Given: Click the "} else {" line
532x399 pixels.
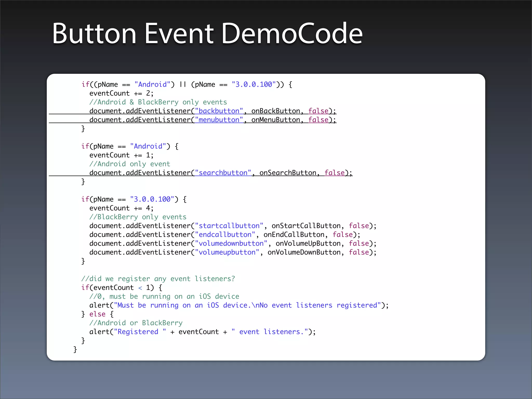Looking at the screenshot, I should pyautogui.click(x=97, y=314).
